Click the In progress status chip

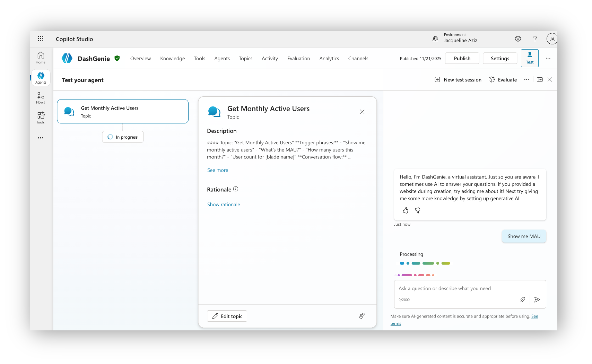(123, 137)
